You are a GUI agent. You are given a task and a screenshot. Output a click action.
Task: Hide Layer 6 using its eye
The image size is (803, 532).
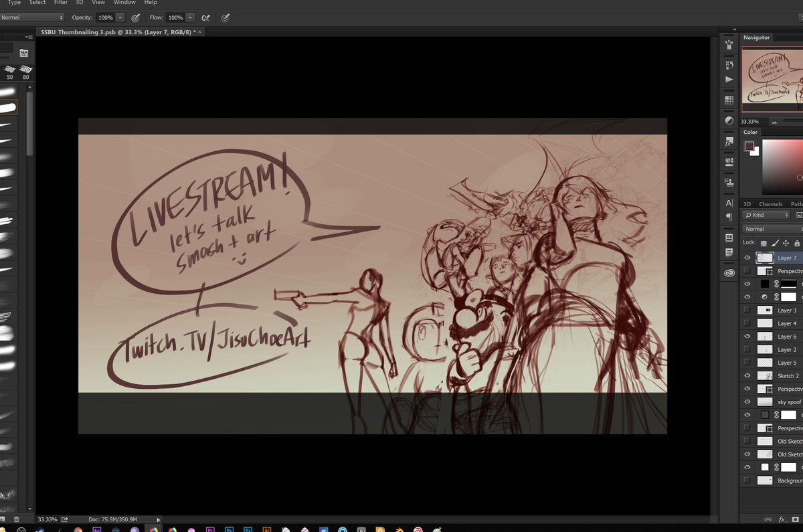(747, 337)
